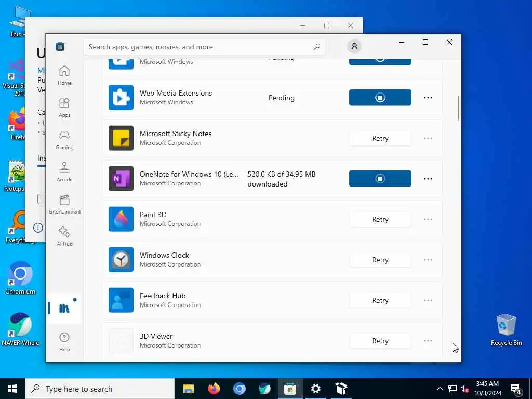Show hidden system tray icons
The width and height of the screenshot is (532, 399).
[440, 389]
